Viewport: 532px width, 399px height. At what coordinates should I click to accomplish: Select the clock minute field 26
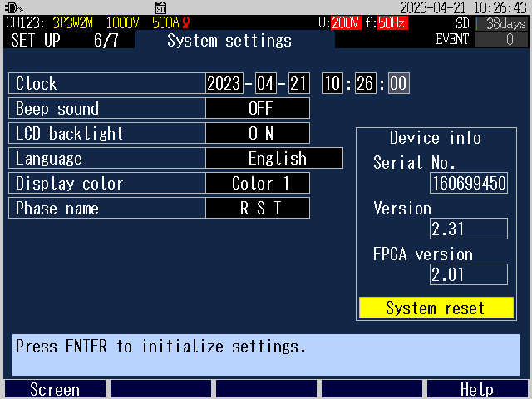click(x=366, y=83)
